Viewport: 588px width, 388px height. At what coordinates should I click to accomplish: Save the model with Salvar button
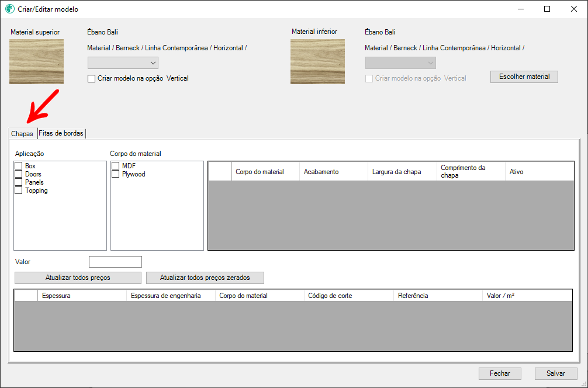556,373
